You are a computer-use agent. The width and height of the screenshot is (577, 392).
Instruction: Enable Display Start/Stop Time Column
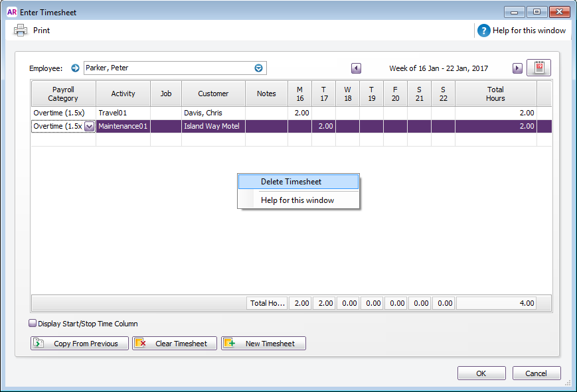tap(32, 323)
